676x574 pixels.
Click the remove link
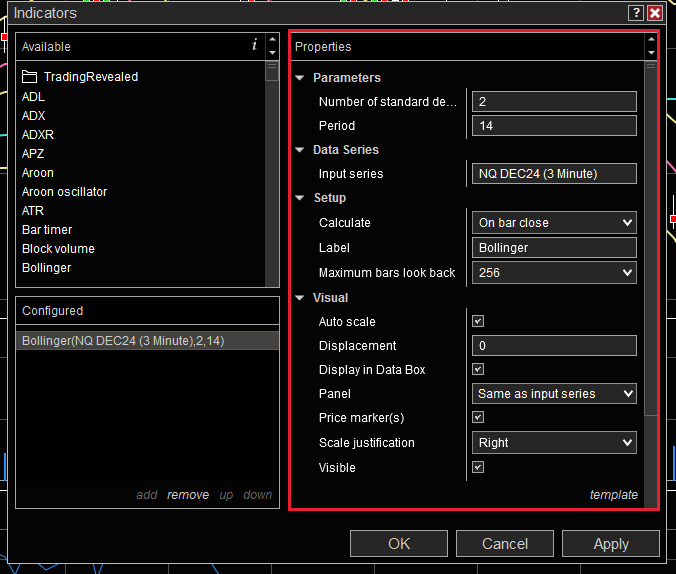(x=188, y=495)
